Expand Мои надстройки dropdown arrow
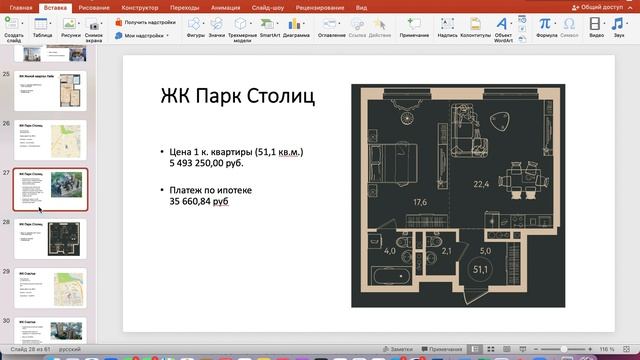The image size is (640, 360). coord(167,36)
